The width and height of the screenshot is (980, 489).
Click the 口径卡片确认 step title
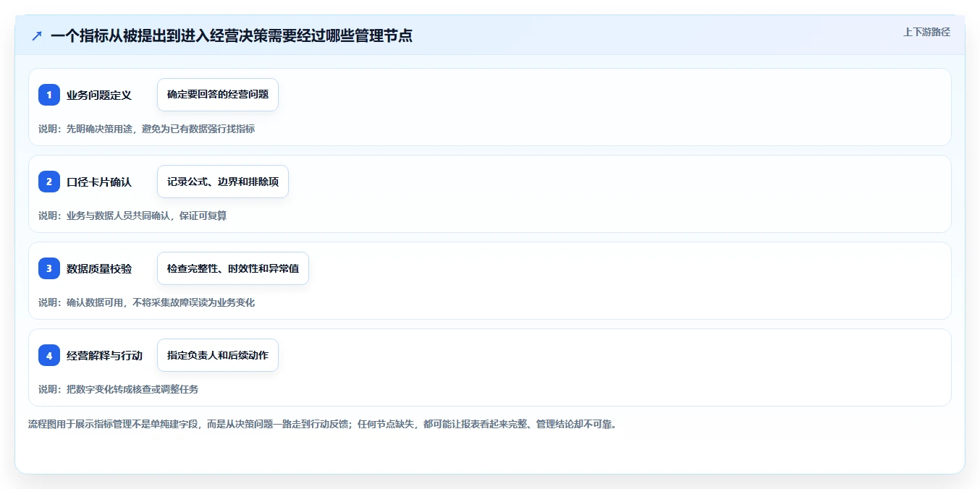coord(99,182)
